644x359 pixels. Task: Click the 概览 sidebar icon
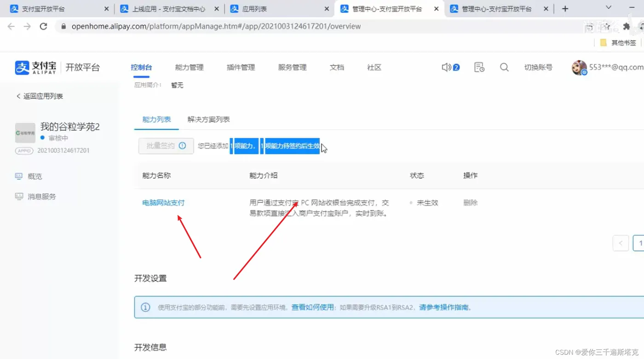[x=19, y=176]
